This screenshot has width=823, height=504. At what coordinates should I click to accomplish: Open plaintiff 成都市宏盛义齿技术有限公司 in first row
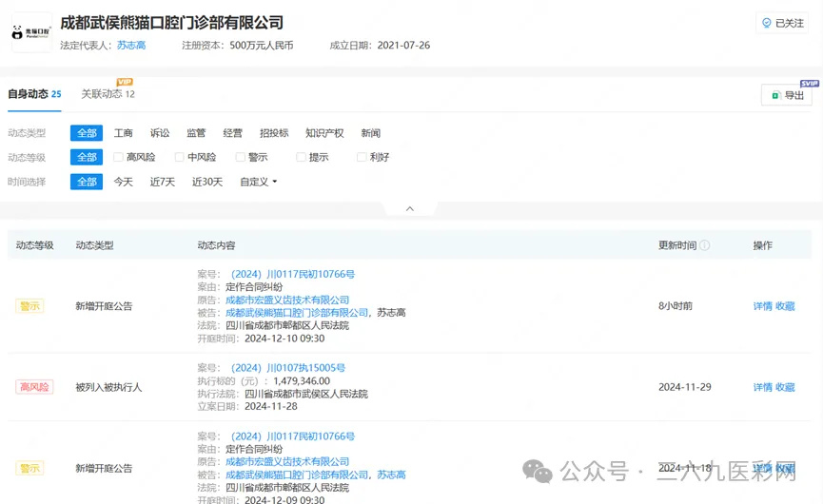(x=287, y=300)
